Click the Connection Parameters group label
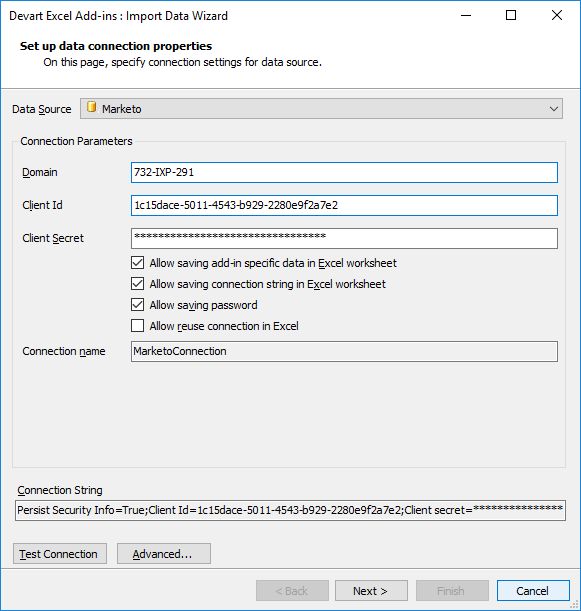Screen dimensions: 581x611 coord(76,141)
